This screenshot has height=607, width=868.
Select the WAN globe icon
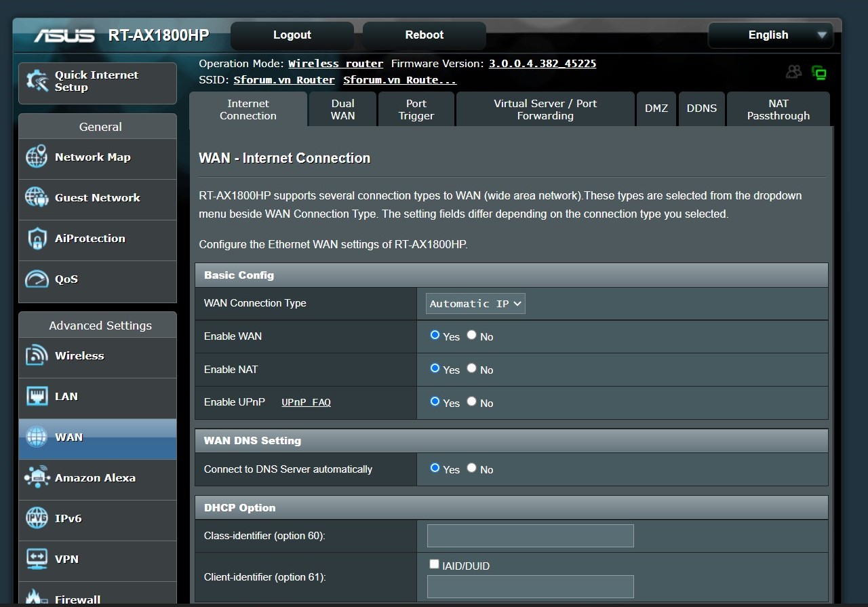(x=37, y=437)
